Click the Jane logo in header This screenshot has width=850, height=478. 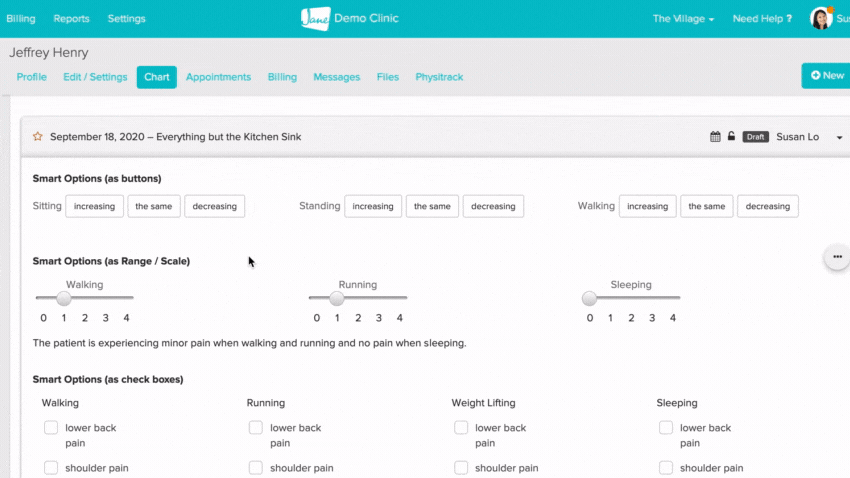click(315, 18)
